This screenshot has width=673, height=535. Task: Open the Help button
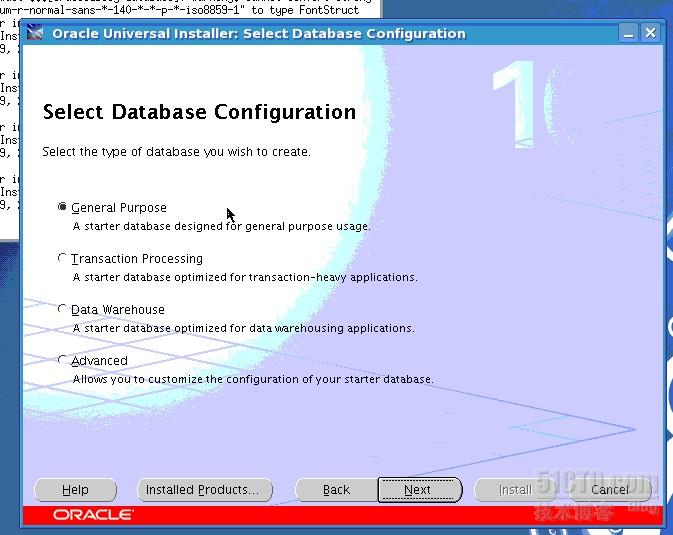[x=75, y=489]
